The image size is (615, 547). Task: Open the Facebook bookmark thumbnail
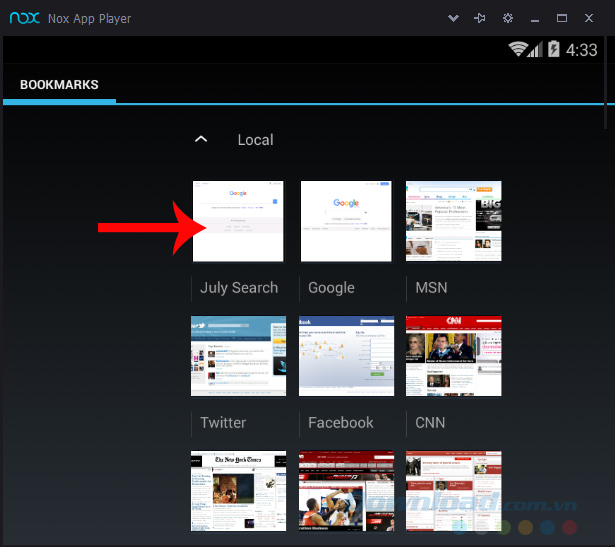(345, 356)
